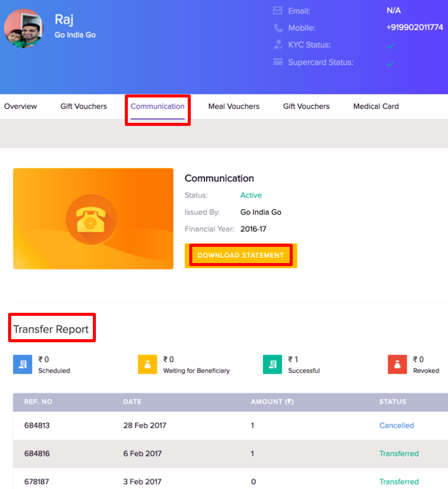448x489 pixels.
Task: Click the telephone icon on orange card
Action: [x=91, y=219]
